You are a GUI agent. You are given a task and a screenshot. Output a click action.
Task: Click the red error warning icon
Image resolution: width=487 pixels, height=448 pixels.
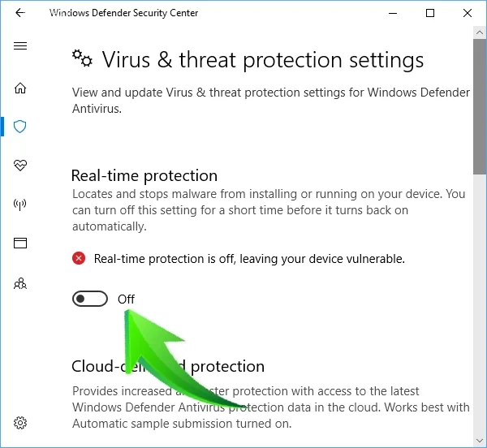click(79, 258)
